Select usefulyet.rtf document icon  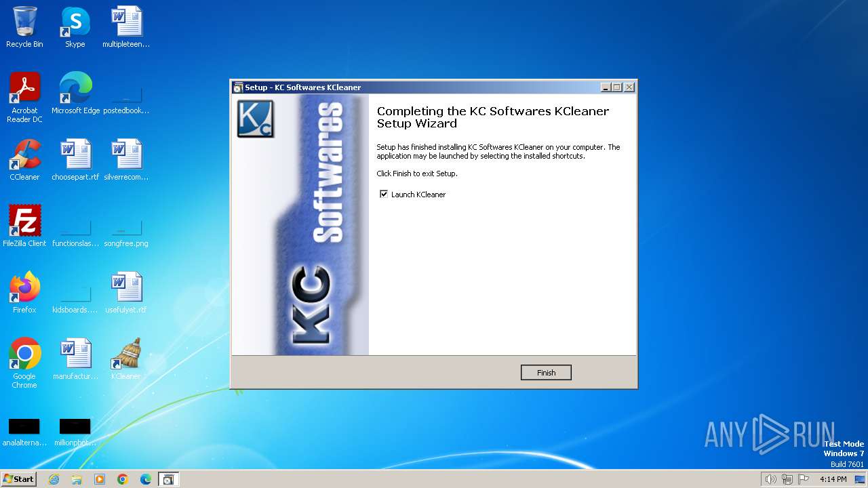[x=126, y=293]
